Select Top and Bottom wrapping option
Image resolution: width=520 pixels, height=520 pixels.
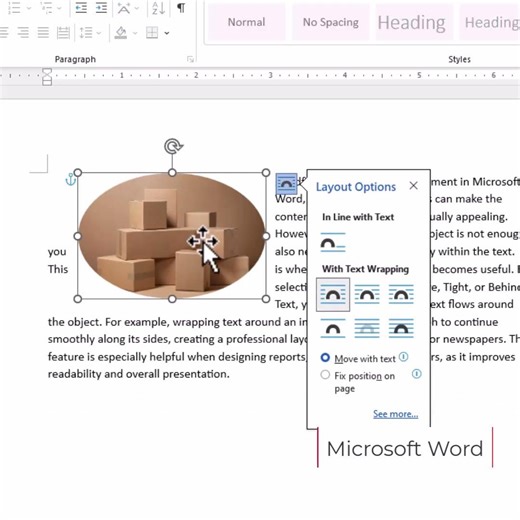point(333,328)
